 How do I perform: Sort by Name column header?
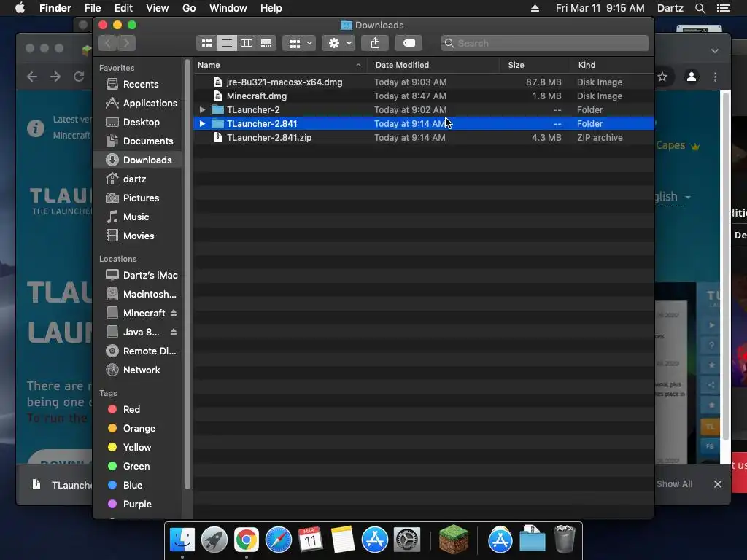[280, 65]
